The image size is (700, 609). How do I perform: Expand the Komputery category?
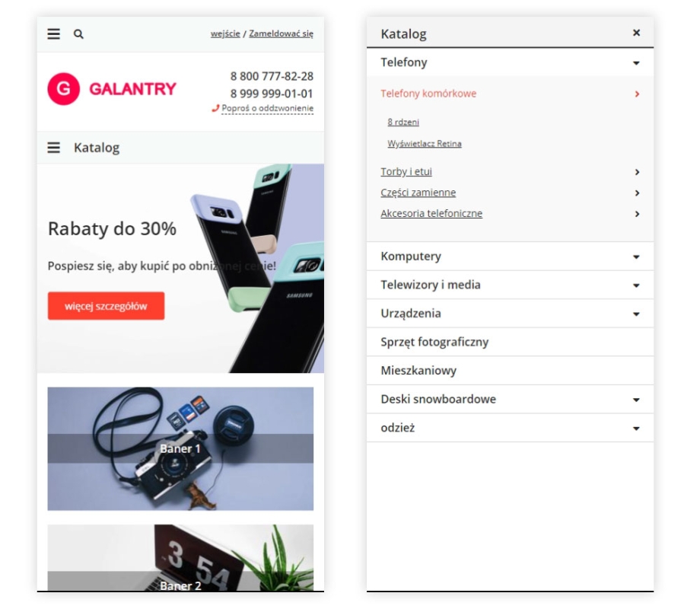(x=636, y=257)
